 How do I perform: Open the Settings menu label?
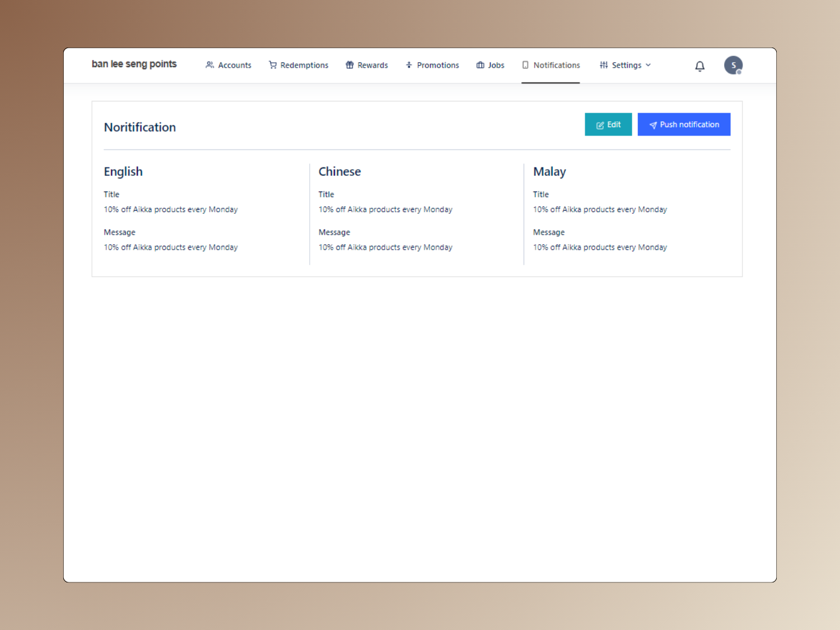click(626, 65)
